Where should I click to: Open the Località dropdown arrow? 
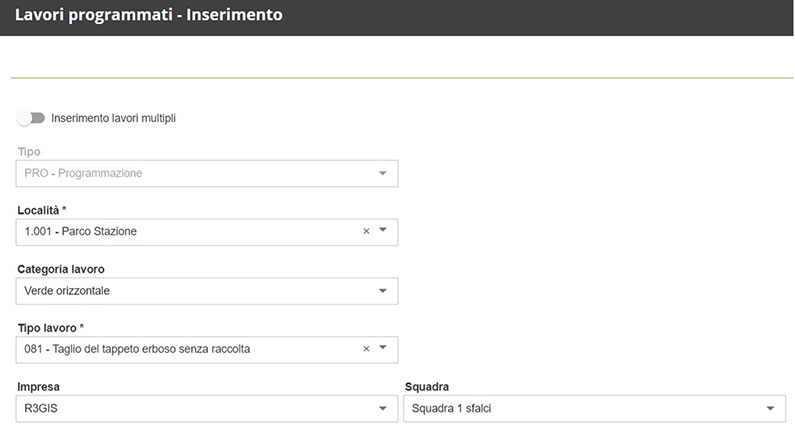point(382,231)
